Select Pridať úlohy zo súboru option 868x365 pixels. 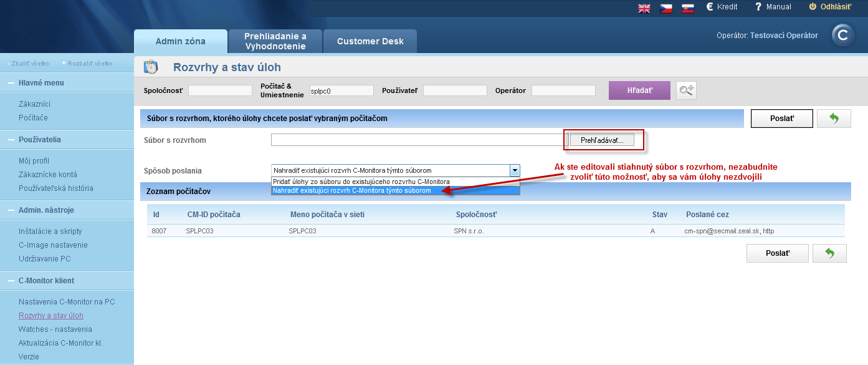[395, 182]
